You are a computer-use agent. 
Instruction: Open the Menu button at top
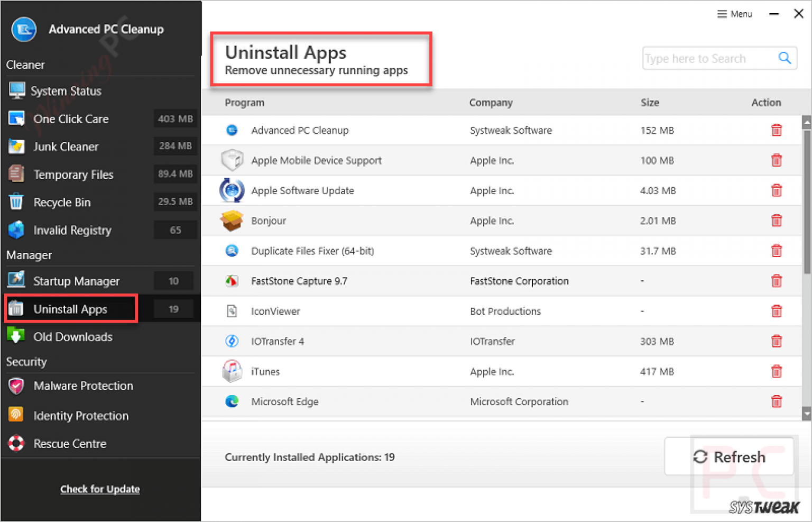coord(735,14)
